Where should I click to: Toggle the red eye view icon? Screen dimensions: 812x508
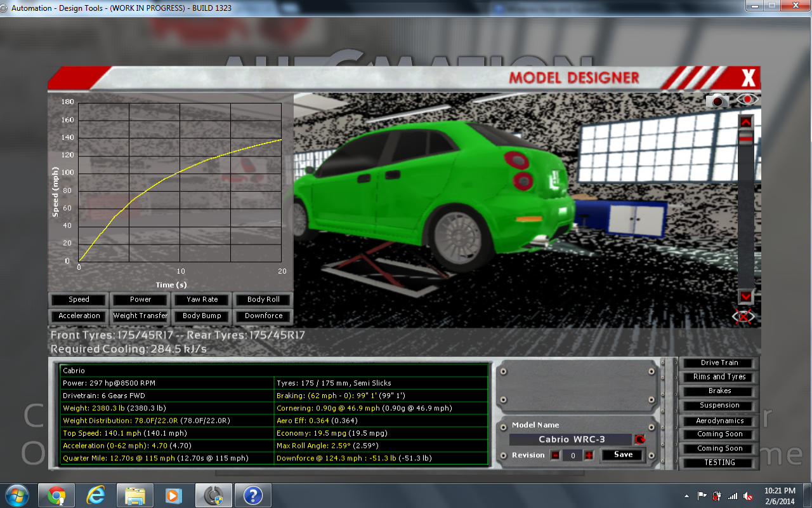(x=747, y=100)
